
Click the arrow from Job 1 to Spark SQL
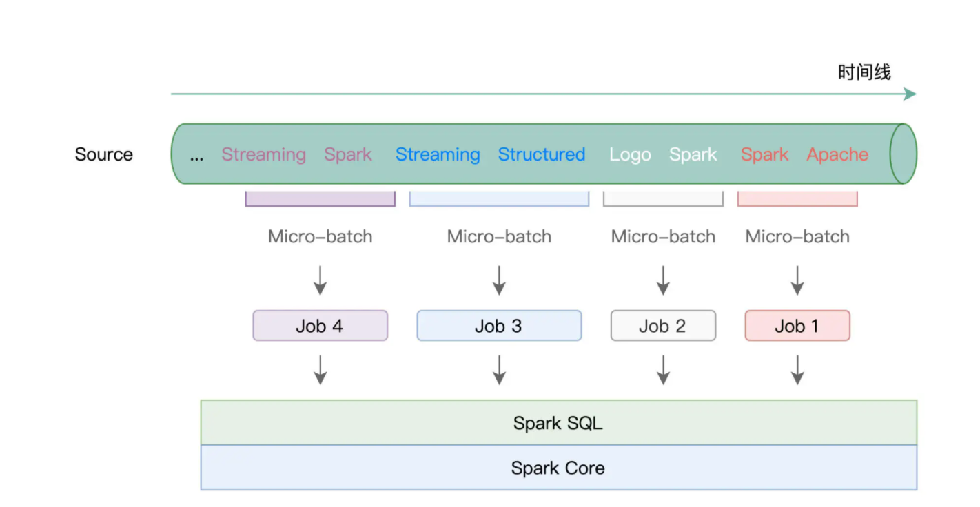click(x=797, y=370)
